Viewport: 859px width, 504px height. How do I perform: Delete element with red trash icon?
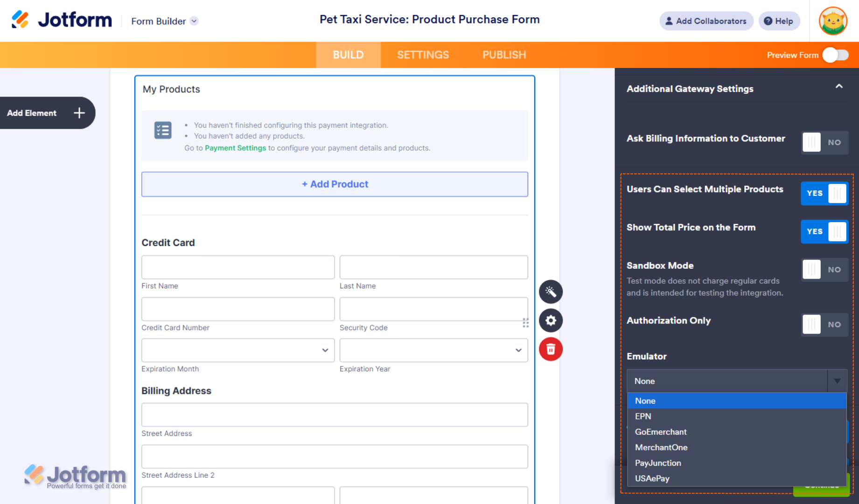(551, 349)
